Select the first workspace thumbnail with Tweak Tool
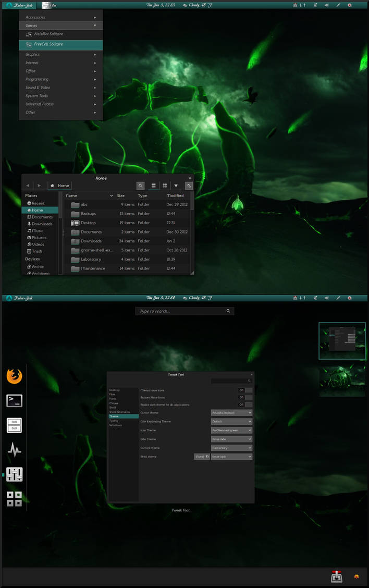The width and height of the screenshot is (369, 588). click(342, 341)
